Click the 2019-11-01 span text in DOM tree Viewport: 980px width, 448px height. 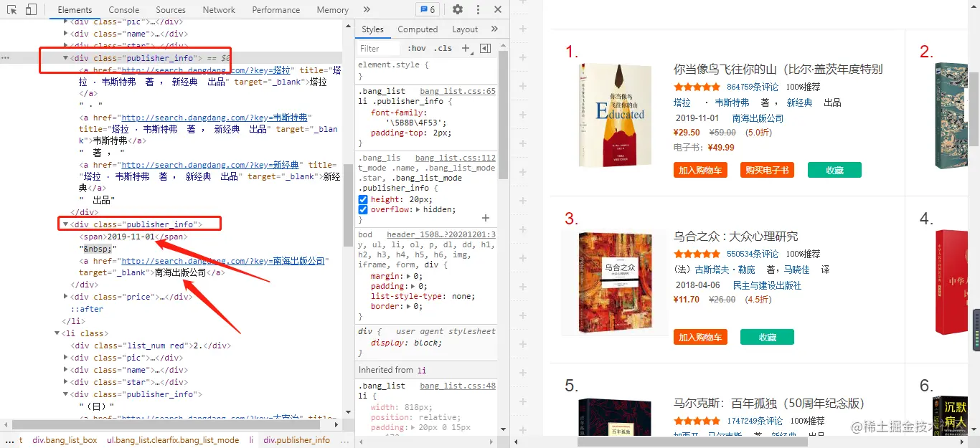tap(131, 237)
